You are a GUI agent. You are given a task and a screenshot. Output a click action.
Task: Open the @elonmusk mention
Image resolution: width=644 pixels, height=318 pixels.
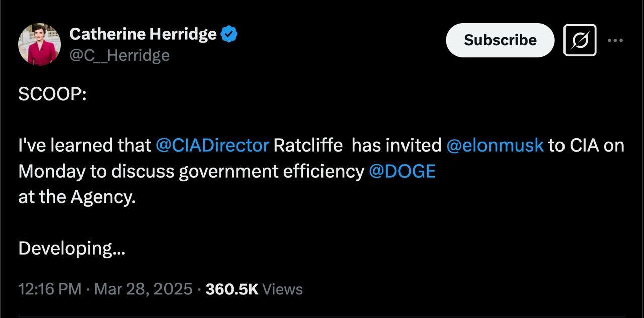(495, 145)
